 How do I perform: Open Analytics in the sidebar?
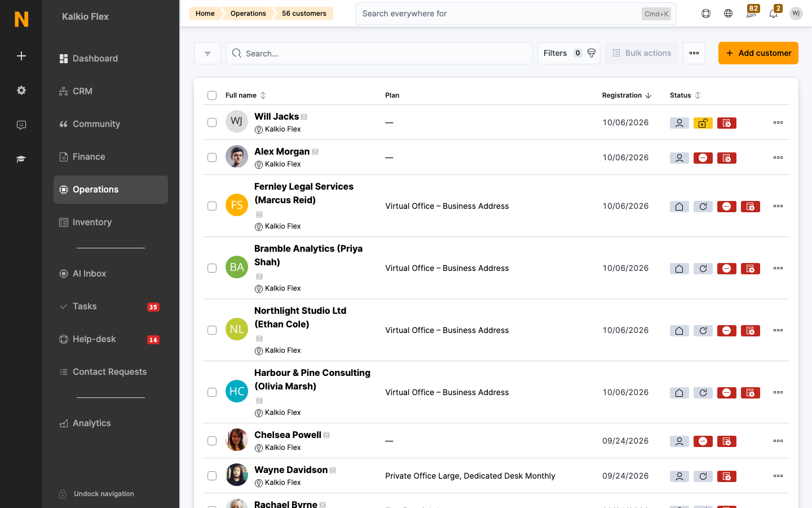click(x=111, y=423)
